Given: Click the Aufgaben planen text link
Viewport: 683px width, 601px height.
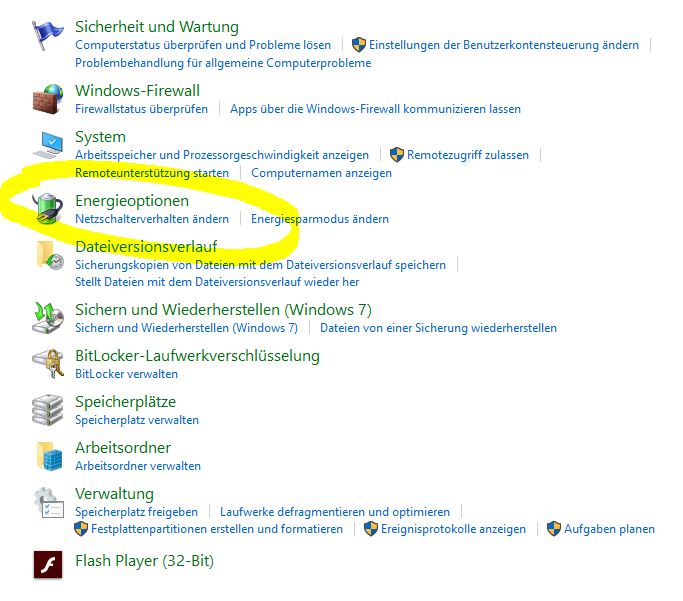Looking at the screenshot, I should coord(609,529).
